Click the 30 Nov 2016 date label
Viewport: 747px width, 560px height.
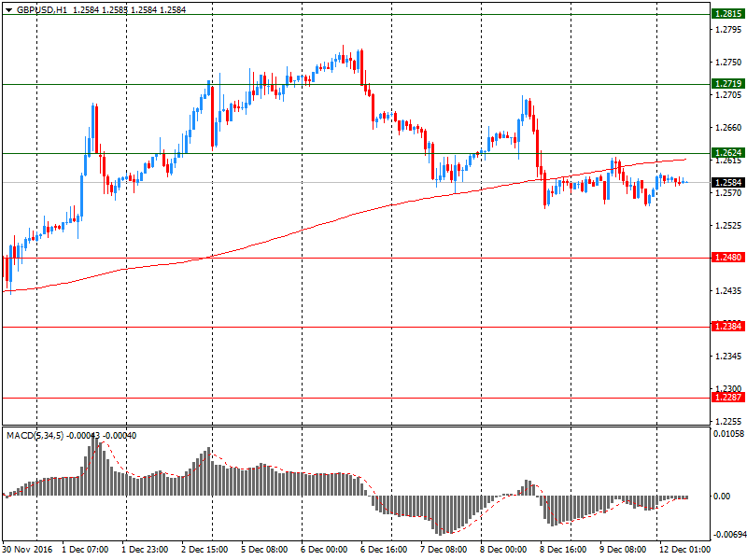pos(27,550)
